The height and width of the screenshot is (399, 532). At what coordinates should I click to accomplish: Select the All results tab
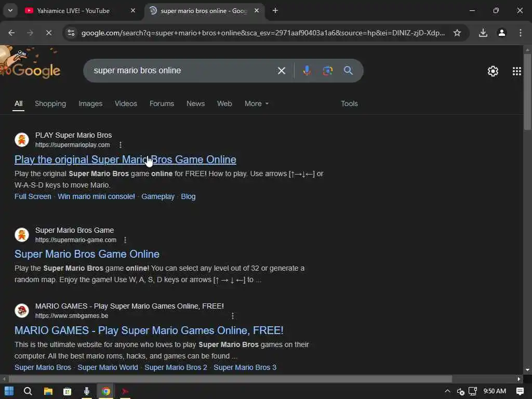pyautogui.click(x=18, y=103)
